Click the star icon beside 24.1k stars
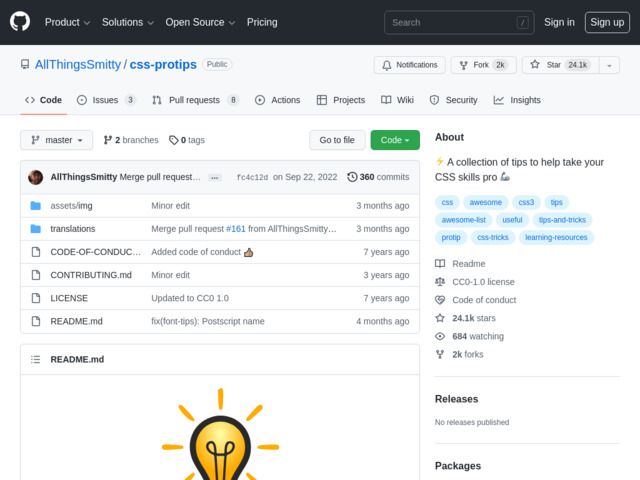This screenshot has width=640, height=480. coord(440,318)
